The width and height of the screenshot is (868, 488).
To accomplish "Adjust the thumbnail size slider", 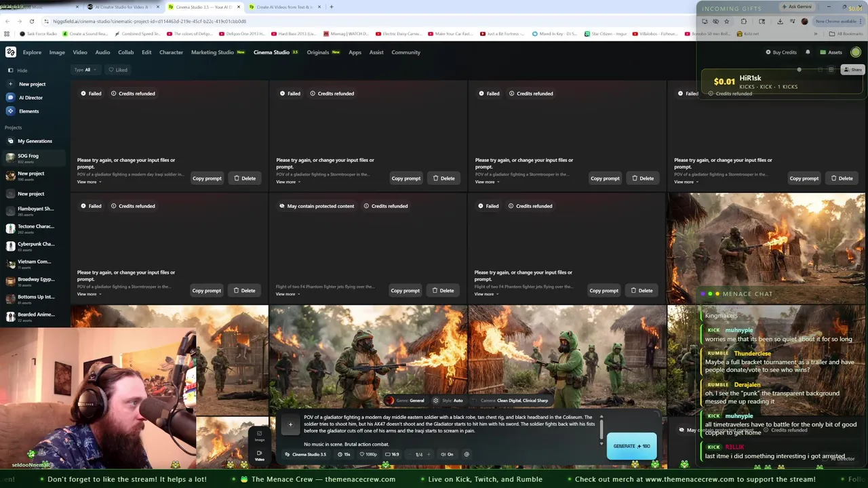I will 799,70.
